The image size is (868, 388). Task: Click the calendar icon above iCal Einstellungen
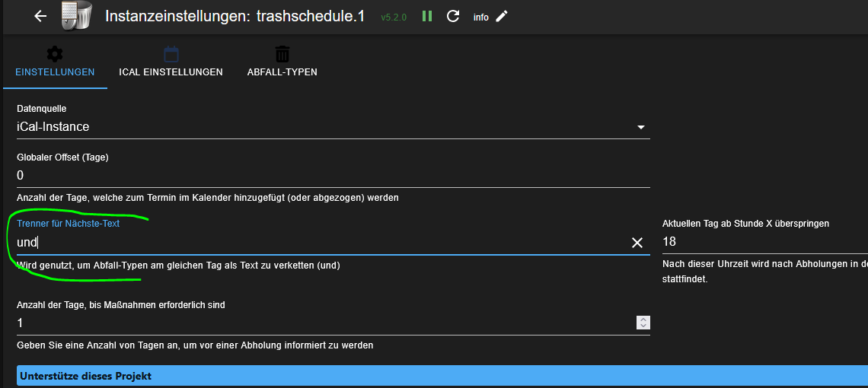pos(171,54)
